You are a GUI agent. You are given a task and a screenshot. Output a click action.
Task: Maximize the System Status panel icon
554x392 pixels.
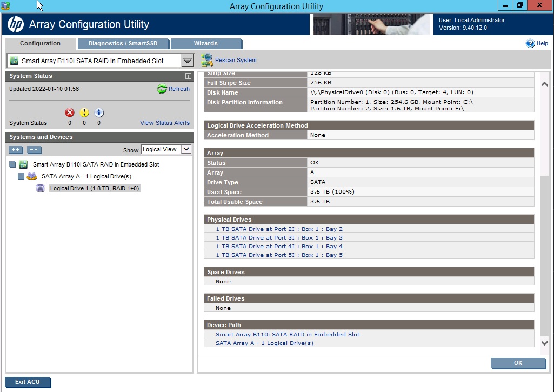[x=188, y=76]
